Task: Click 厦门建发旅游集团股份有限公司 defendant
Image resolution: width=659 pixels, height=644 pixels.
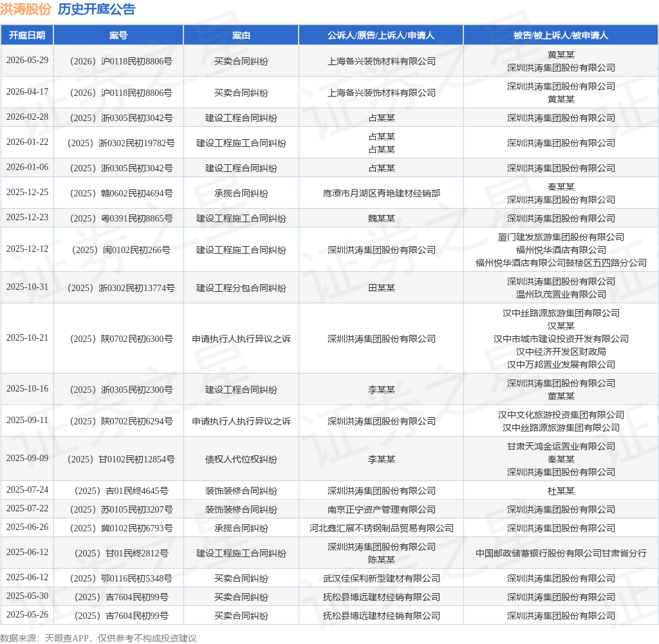Action: pos(561,237)
